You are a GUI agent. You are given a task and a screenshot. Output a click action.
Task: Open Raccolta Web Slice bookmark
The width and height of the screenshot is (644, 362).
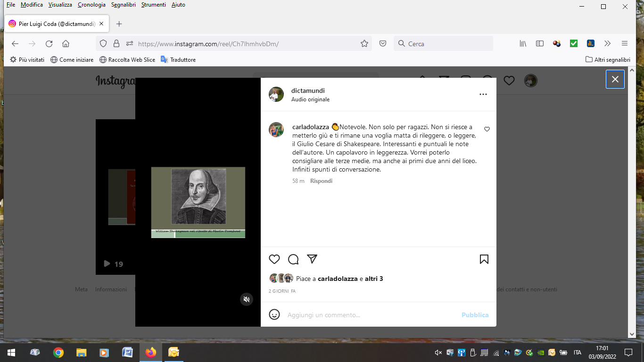coord(127,60)
